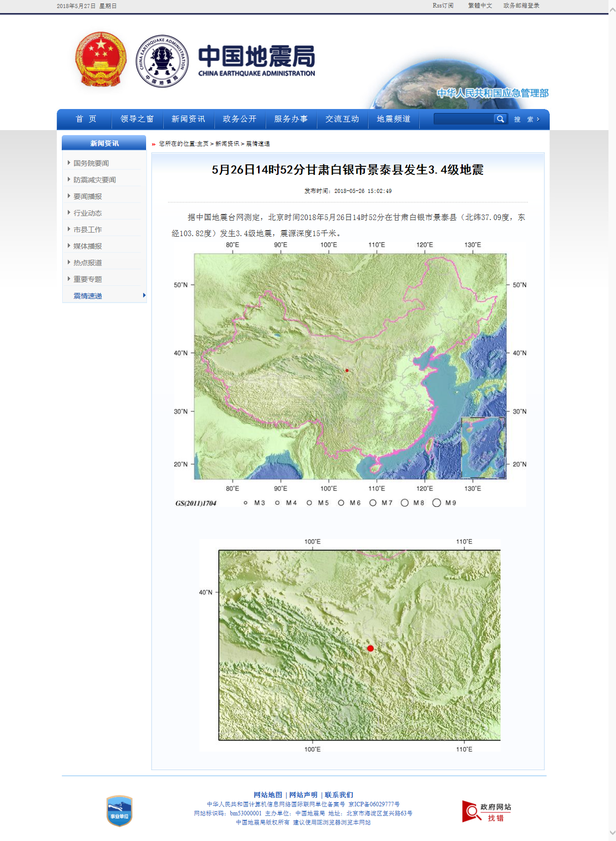Click the national emblem logo
This screenshot has height=841, width=616.
tap(100, 60)
